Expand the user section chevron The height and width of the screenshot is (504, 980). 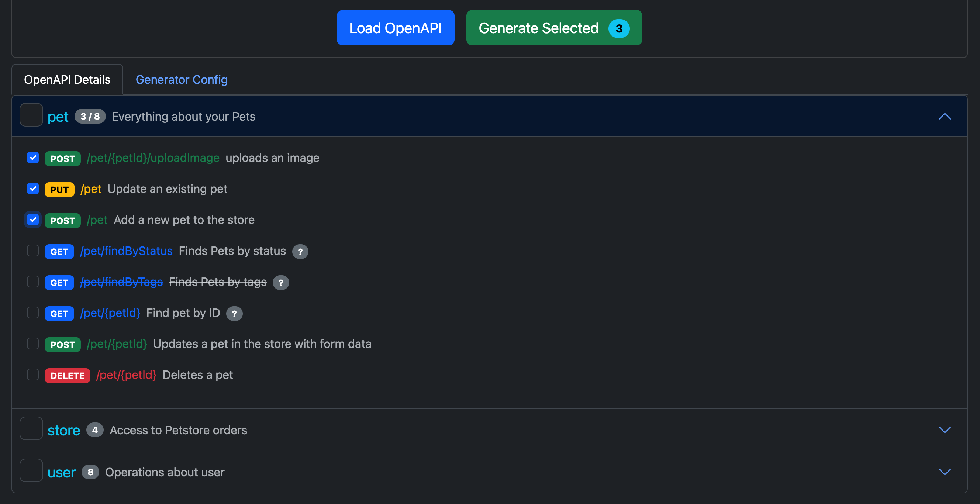[944, 472]
